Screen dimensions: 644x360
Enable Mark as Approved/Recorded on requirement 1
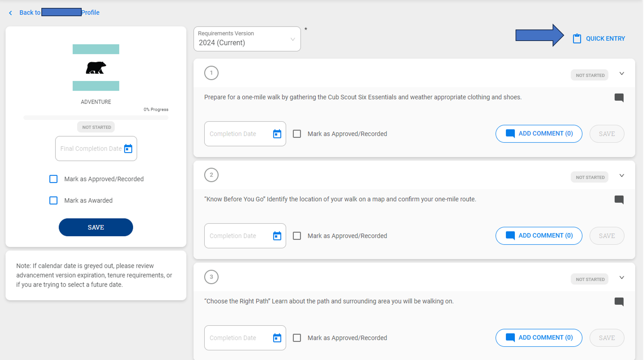(x=297, y=133)
